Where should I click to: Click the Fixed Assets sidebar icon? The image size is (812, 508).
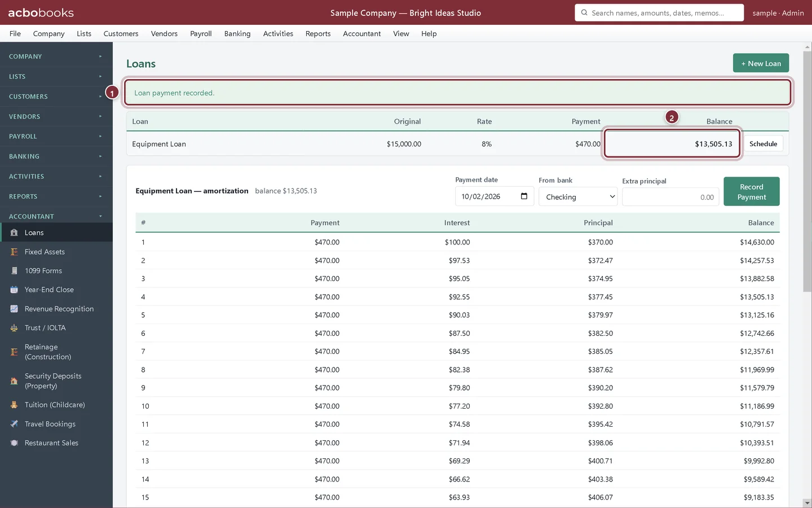click(14, 252)
